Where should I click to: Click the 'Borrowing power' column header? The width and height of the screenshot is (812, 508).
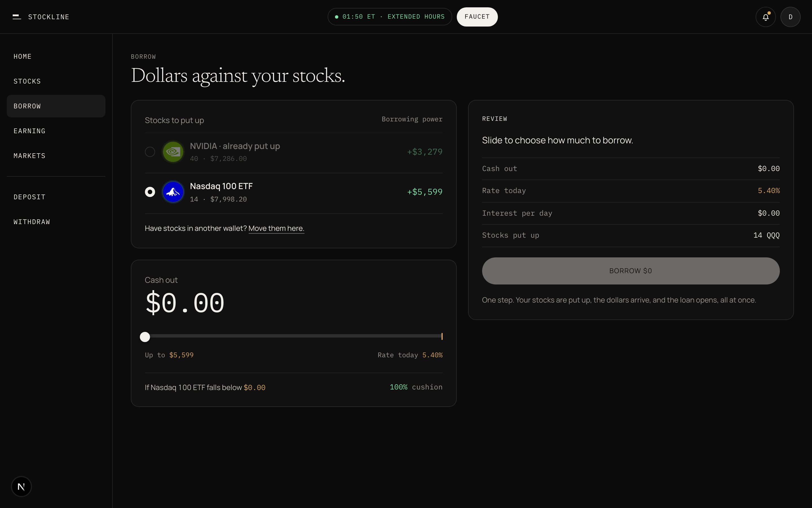[x=412, y=119]
